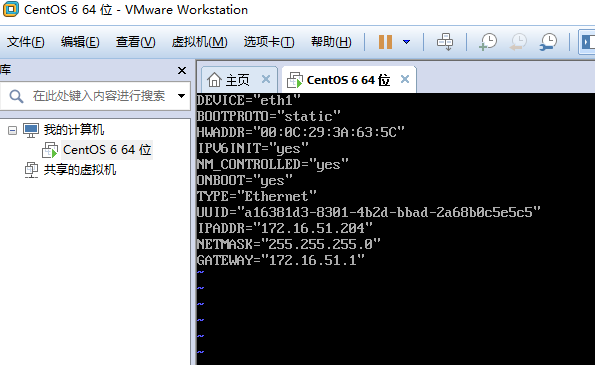Click the IPV6INIT="yes" line

(x=253, y=148)
